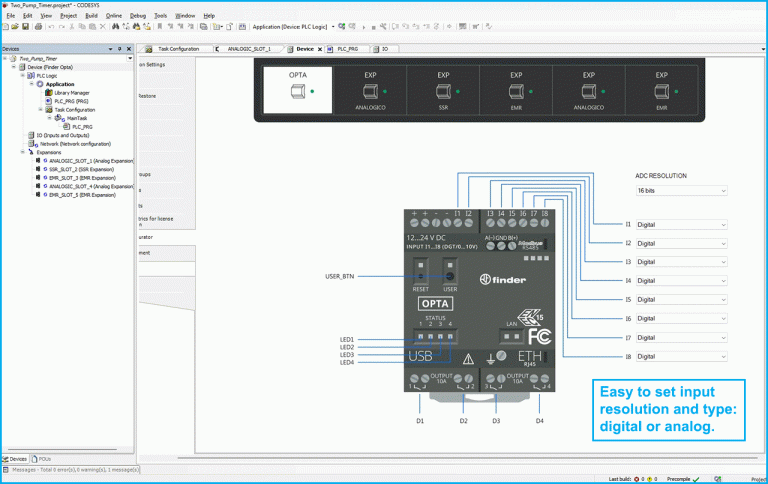
Task: Collapse the Task Configuration tree node
Action: (41, 110)
